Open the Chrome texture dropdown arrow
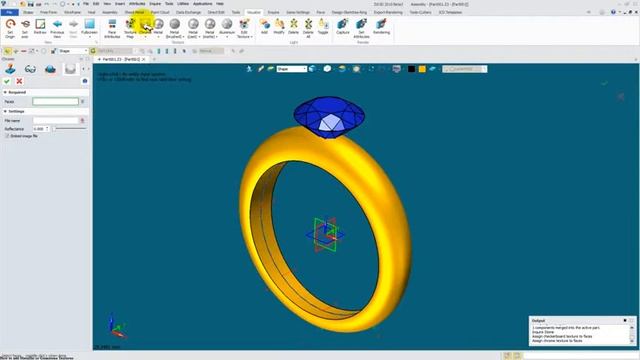 [x=145, y=37]
